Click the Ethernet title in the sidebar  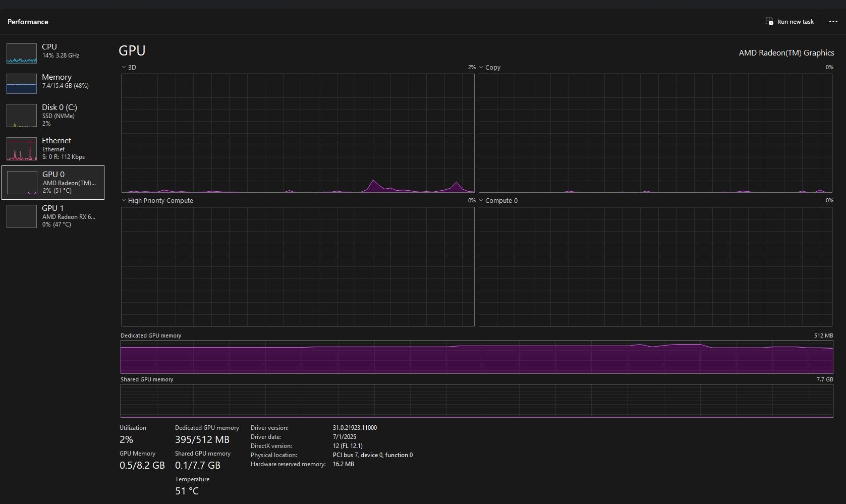tap(57, 140)
